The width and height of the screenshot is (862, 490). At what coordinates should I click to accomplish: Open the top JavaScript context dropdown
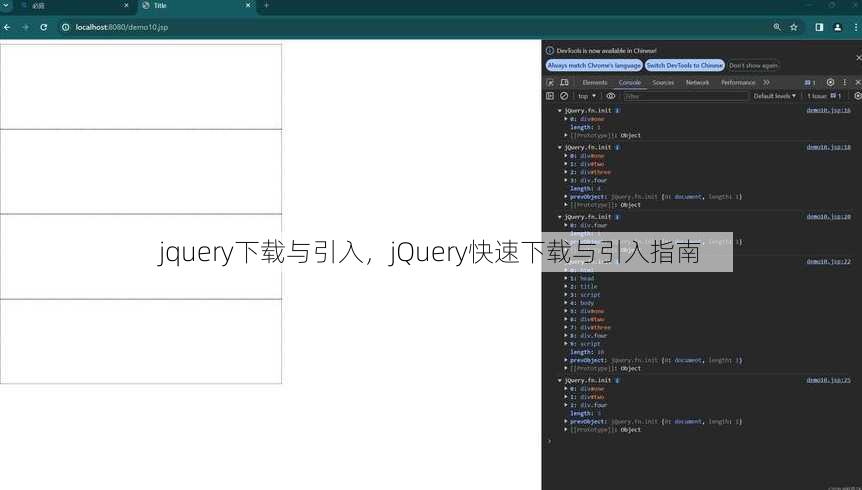click(x=587, y=96)
